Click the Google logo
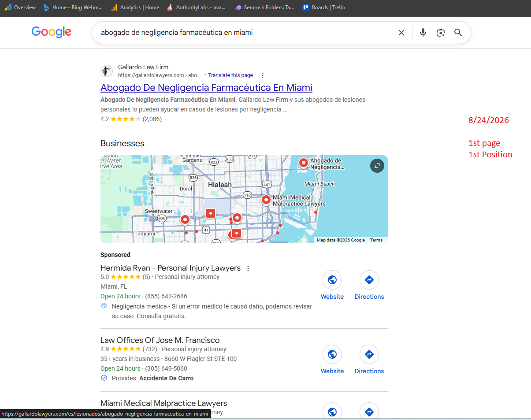531x420 pixels. [x=52, y=32]
